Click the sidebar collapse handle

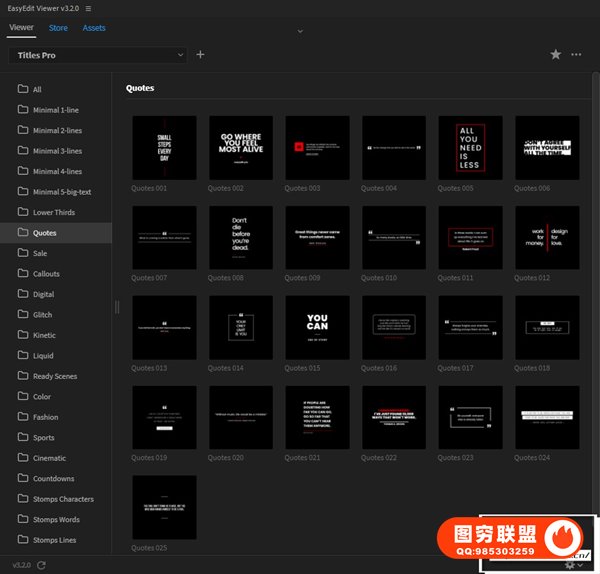116,307
